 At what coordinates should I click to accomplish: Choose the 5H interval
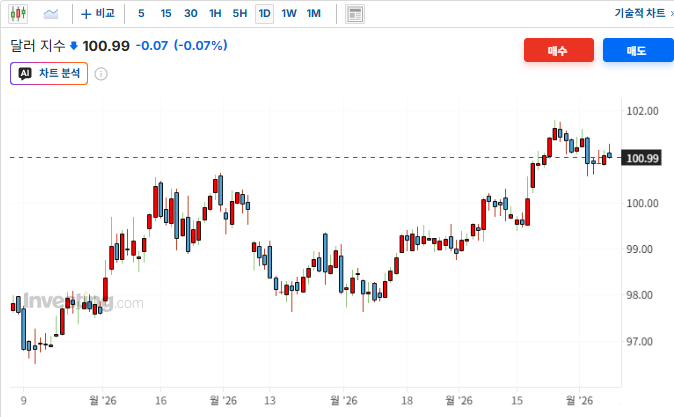[240, 14]
